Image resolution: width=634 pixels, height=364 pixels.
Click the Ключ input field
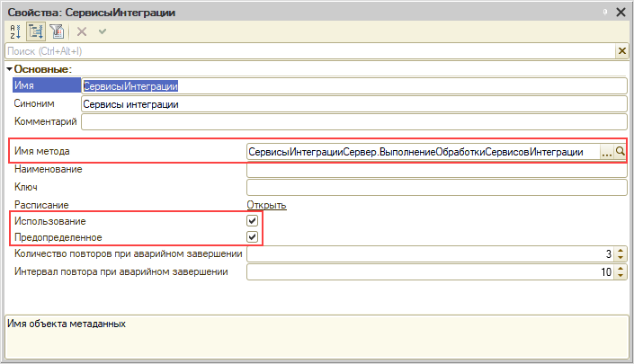tap(435, 187)
